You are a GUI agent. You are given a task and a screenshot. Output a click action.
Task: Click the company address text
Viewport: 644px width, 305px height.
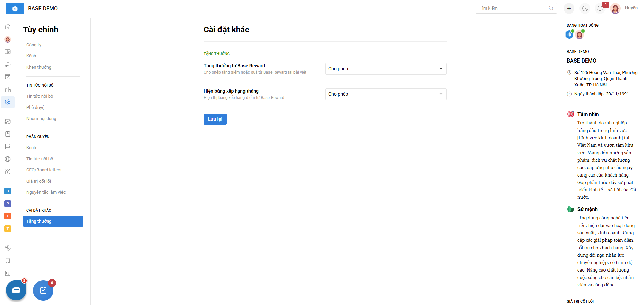click(x=606, y=79)
